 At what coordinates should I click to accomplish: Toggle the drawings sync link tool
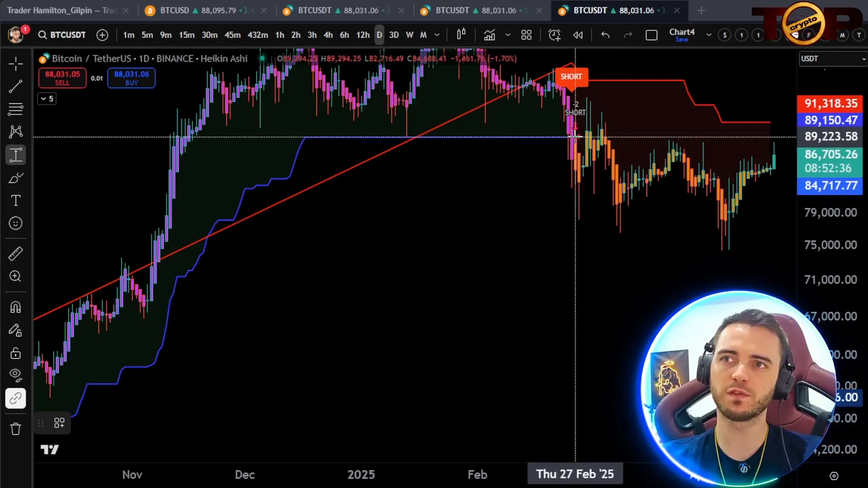[16, 399]
